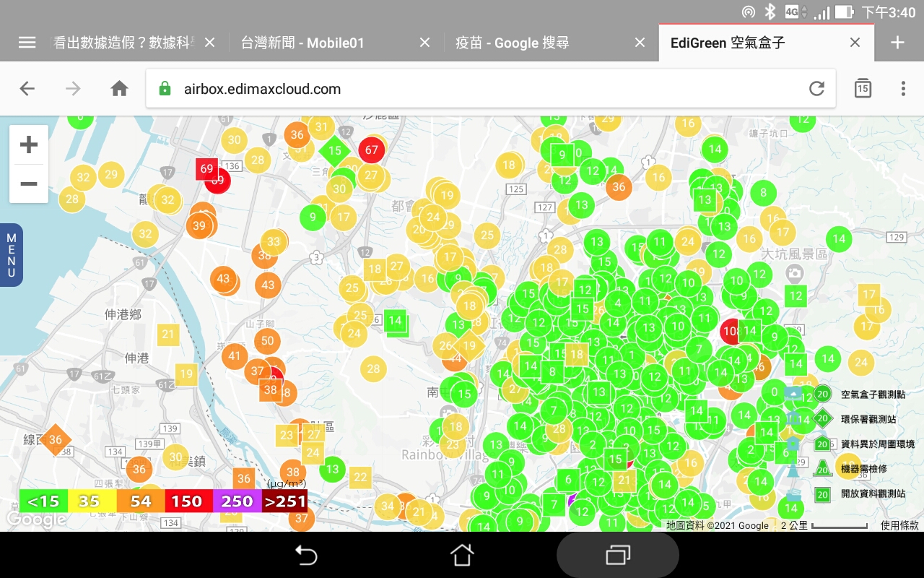Viewport: 924px width, 578px height.
Task: Open the 使用條款 terms link
Action: [899, 526]
